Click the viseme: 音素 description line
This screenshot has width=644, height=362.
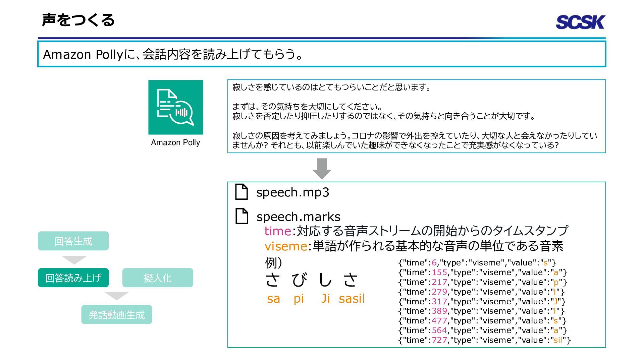click(x=414, y=246)
